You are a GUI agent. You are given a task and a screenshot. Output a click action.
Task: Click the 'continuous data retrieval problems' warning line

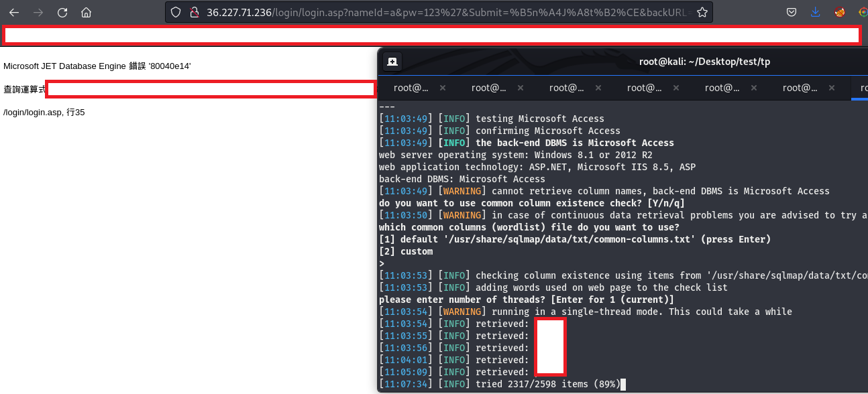tap(623, 215)
